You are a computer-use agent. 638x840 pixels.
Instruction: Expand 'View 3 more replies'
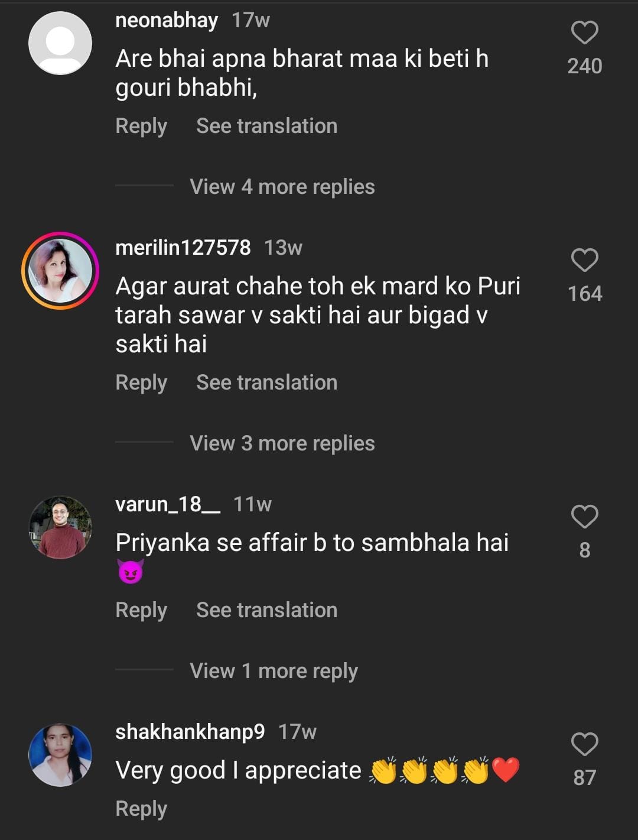point(282,443)
